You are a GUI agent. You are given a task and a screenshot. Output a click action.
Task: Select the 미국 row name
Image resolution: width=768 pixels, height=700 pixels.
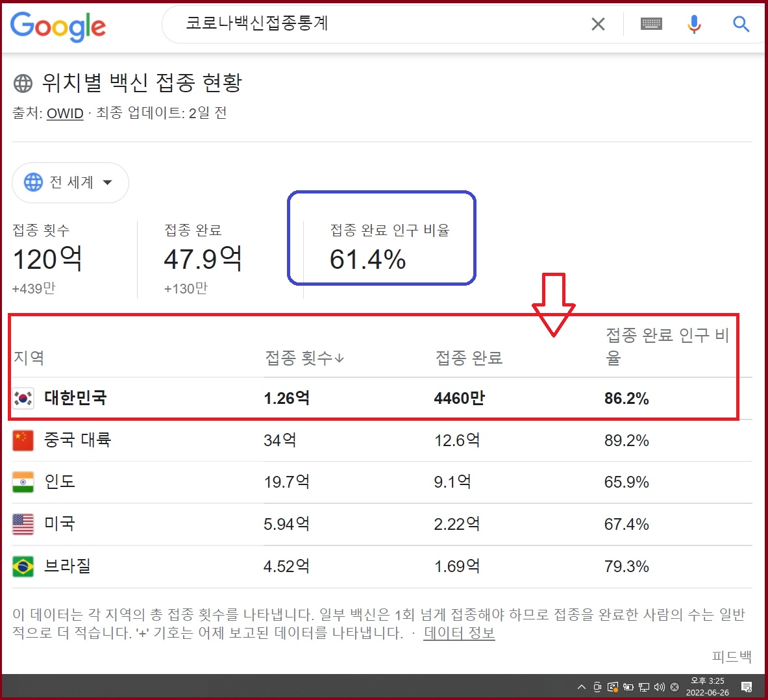tap(59, 523)
